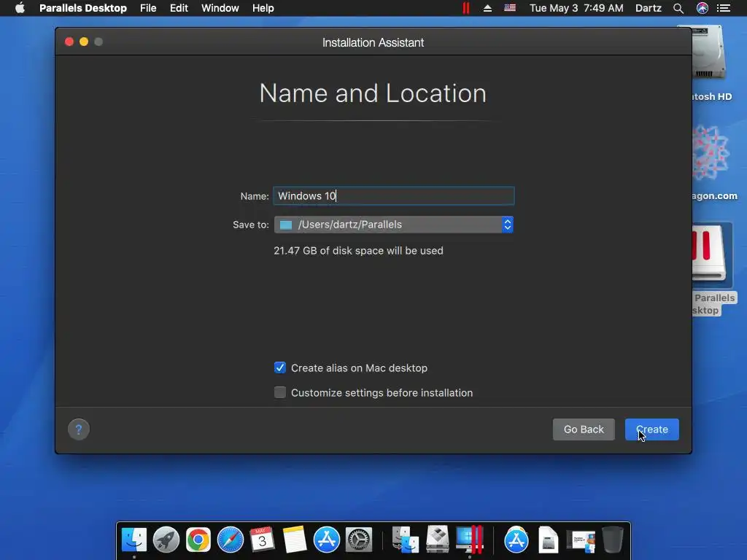Screen dimensions: 747x560
Task: Click the Go Back button
Action: coord(584,429)
